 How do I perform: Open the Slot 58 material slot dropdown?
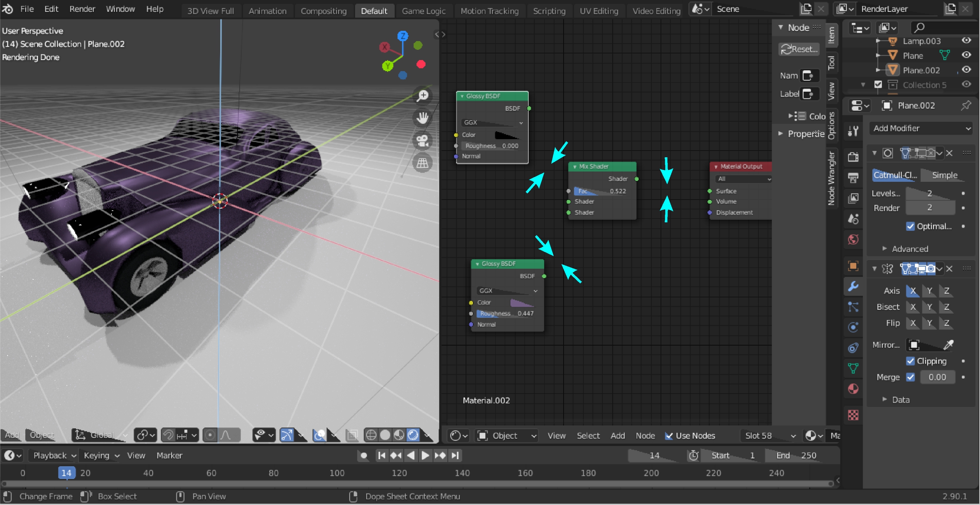pyautogui.click(x=770, y=435)
